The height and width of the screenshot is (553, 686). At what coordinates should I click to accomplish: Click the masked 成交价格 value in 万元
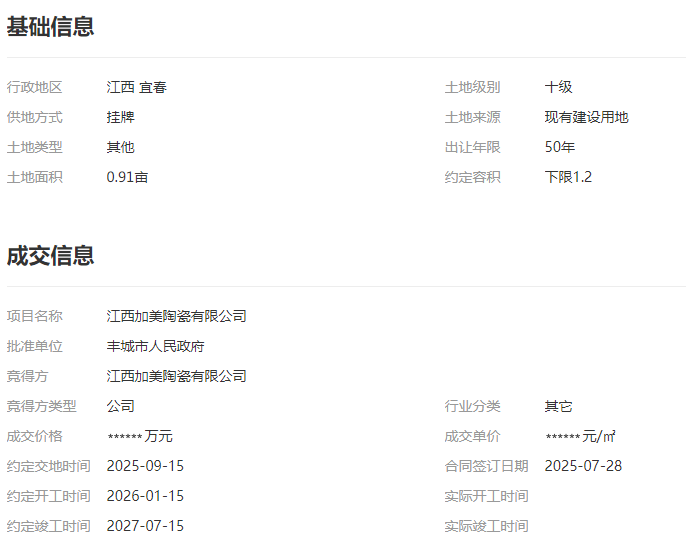coord(140,437)
